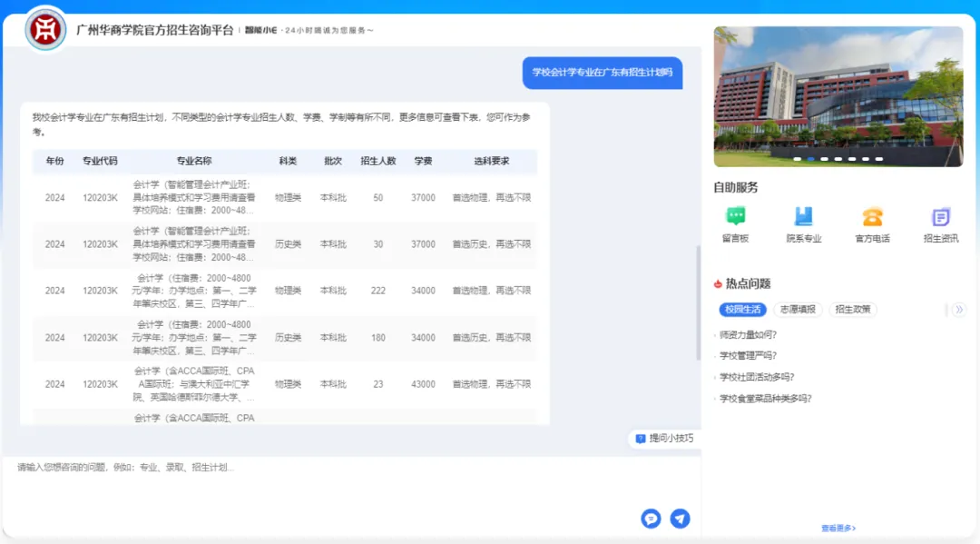Switch to the 志愿填报 tab

coord(798,310)
